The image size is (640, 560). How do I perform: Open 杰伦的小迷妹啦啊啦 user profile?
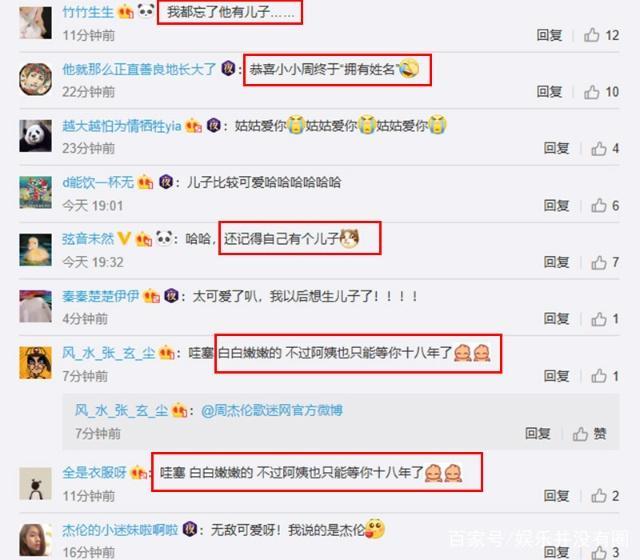click(120, 530)
